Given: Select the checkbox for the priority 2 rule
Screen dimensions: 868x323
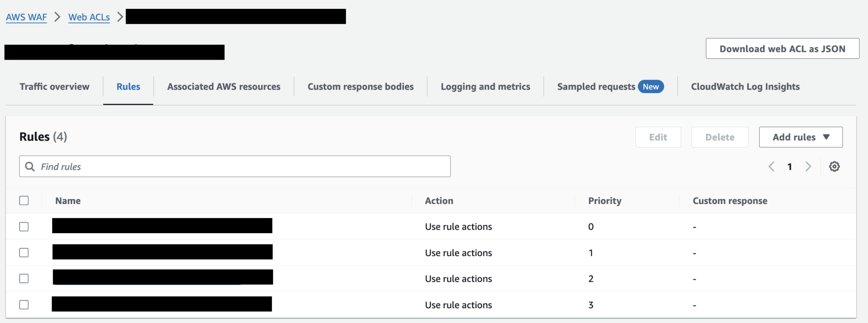Looking at the screenshot, I should coord(24,279).
